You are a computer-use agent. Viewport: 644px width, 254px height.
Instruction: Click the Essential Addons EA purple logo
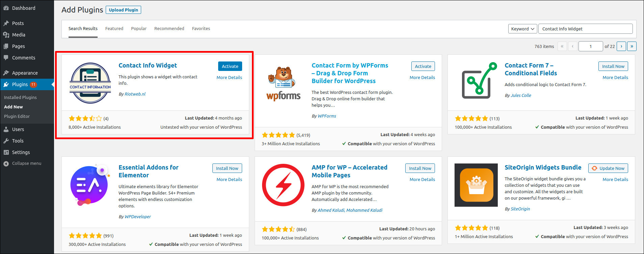pyautogui.click(x=90, y=185)
